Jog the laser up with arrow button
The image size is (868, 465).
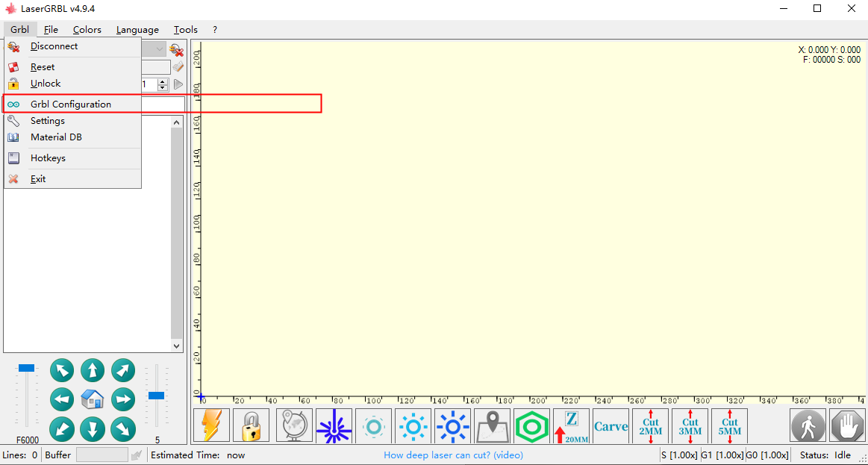pyautogui.click(x=93, y=370)
